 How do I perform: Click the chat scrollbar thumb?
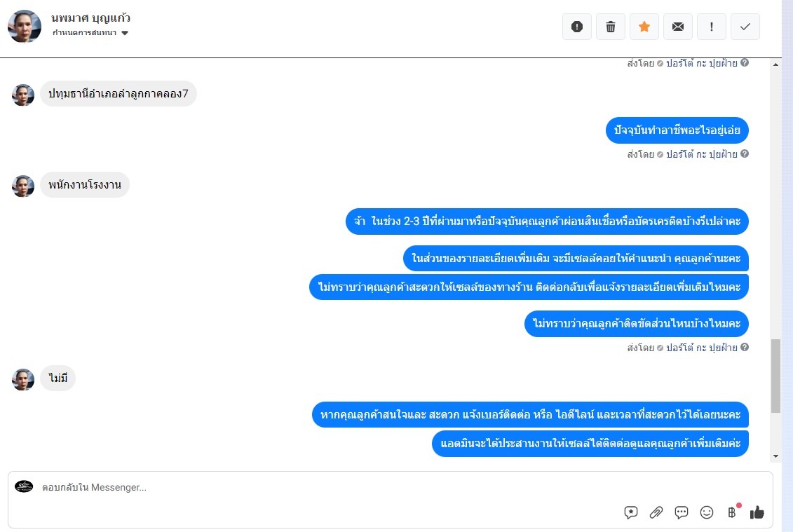click(775, 376)
